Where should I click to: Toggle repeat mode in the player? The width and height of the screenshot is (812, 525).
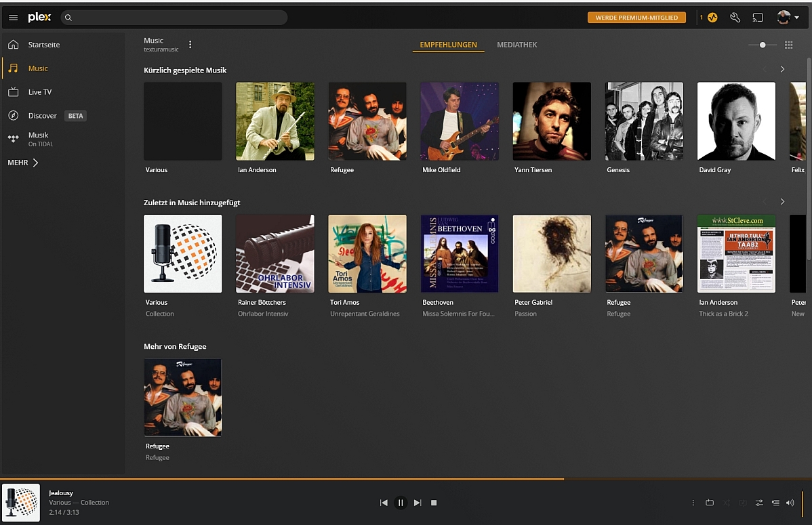point(710,503)
